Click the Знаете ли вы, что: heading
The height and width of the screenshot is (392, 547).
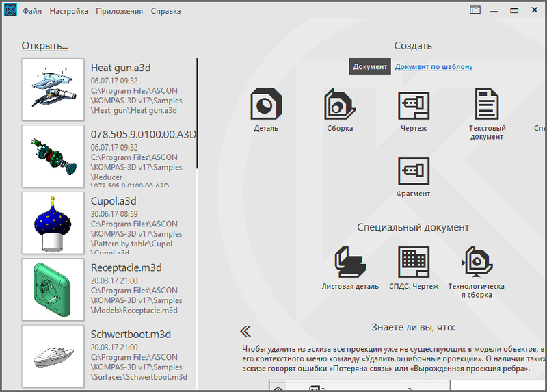[413, 327]
